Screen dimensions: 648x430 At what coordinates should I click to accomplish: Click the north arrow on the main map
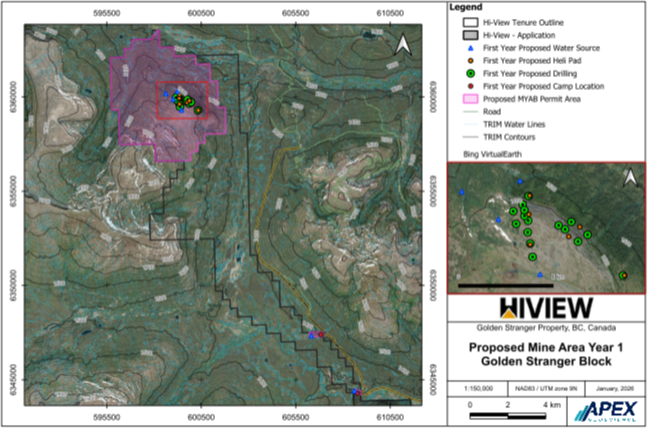(402, 44)
